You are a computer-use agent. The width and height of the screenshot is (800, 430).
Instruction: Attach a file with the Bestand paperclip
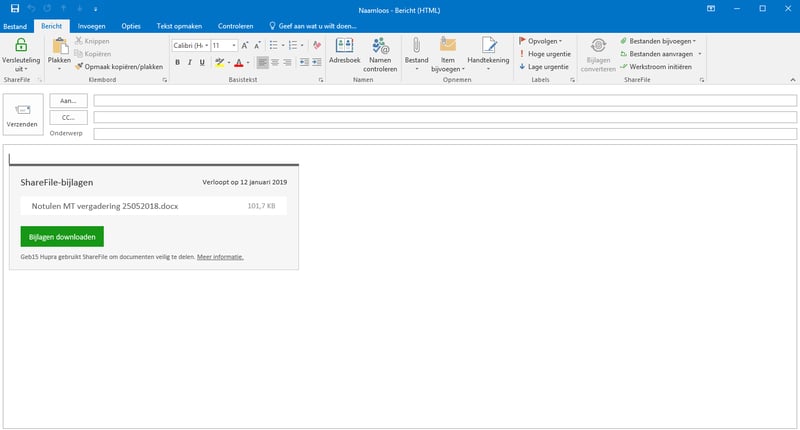click(416, 54)
